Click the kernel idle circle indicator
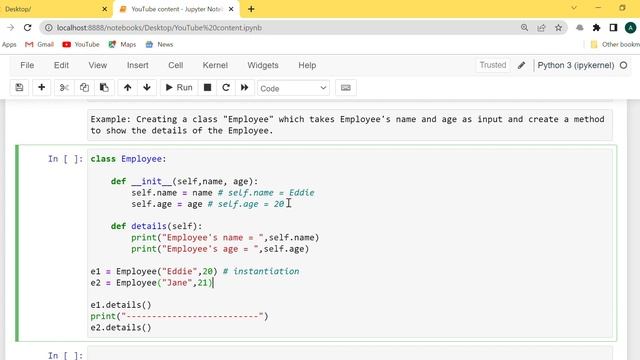 pyautogui.click(x=623, y=65)
